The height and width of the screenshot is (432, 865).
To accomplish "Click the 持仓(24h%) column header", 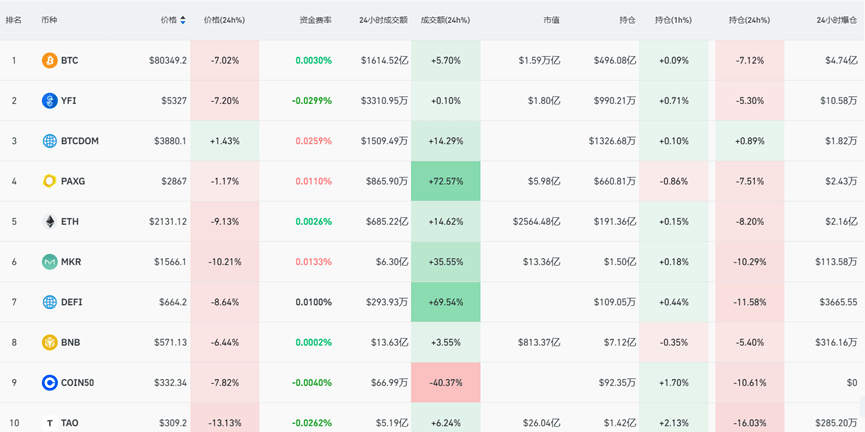I will click(x=749, y=20).
